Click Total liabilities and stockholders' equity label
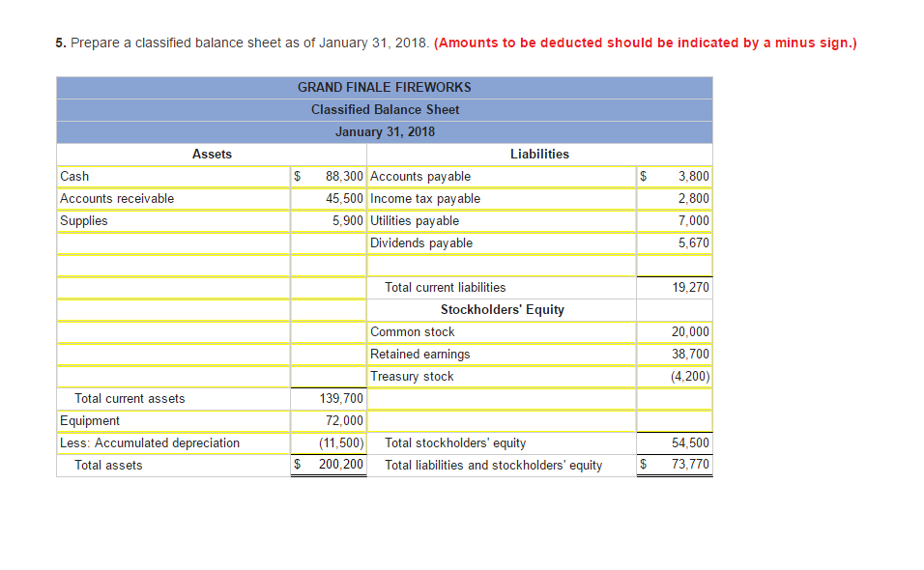This screenshot has height=570, width=924. tap(493, 466)
